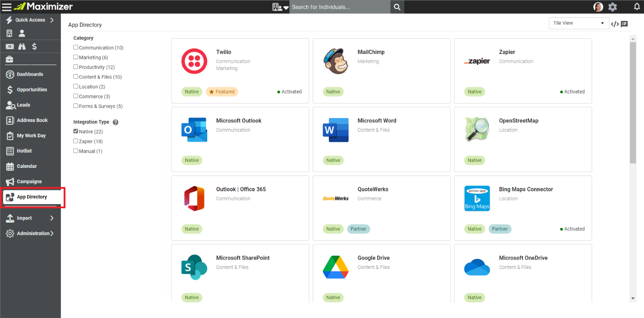The image size is (644, 318).
Task: Click the settings gear icon in the top bar
Action: pyautogui.click(x=613, y=7)
